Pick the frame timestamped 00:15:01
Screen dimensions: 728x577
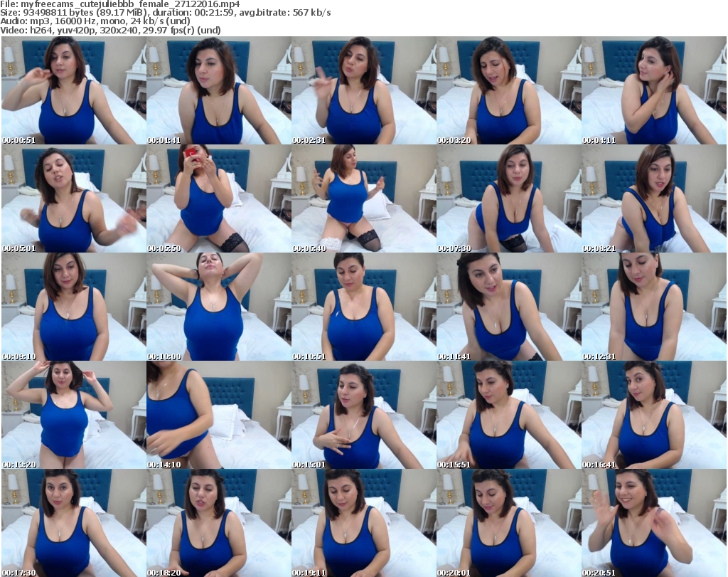coord(363,414)
